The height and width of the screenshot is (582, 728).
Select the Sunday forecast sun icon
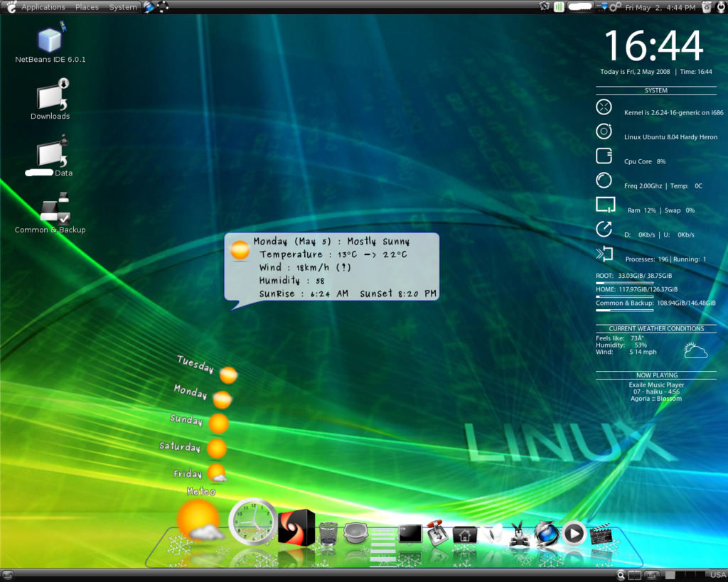tap(219, 424)
